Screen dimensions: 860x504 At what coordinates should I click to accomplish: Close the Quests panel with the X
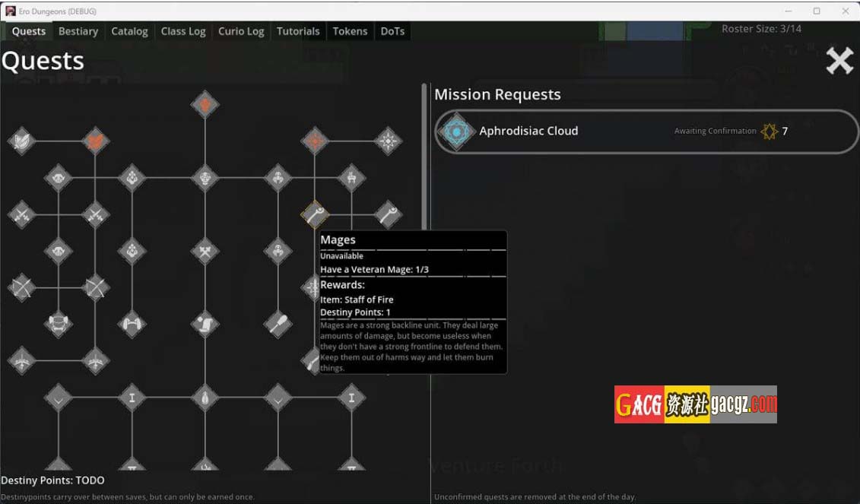point(839,61)
